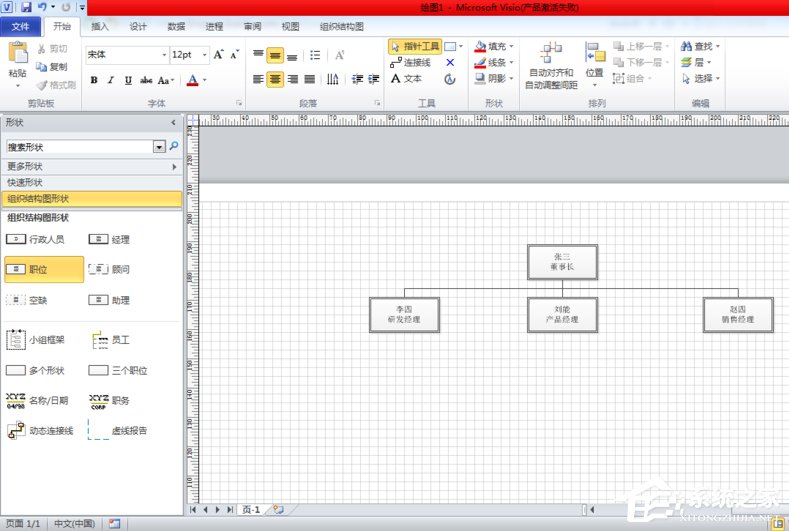The image size is (789, 531).
Task: Click the bullets list icon
Action: click(315, 55)
